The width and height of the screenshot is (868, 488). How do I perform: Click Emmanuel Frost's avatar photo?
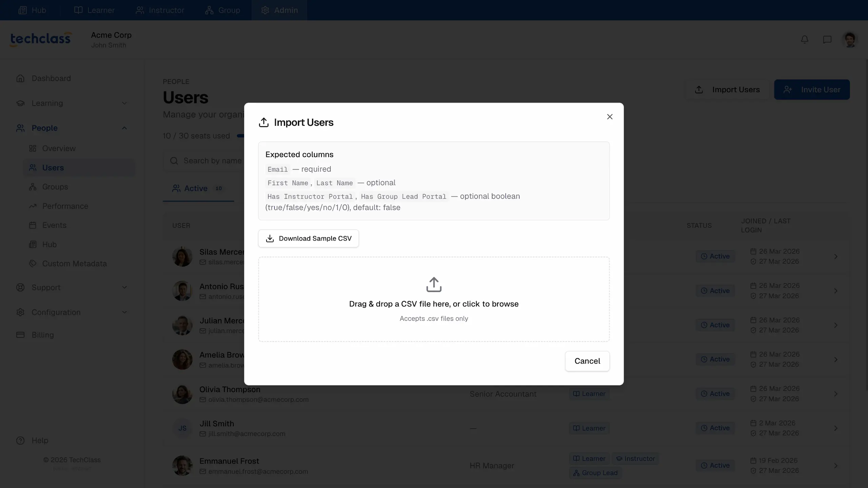(182, 466)
